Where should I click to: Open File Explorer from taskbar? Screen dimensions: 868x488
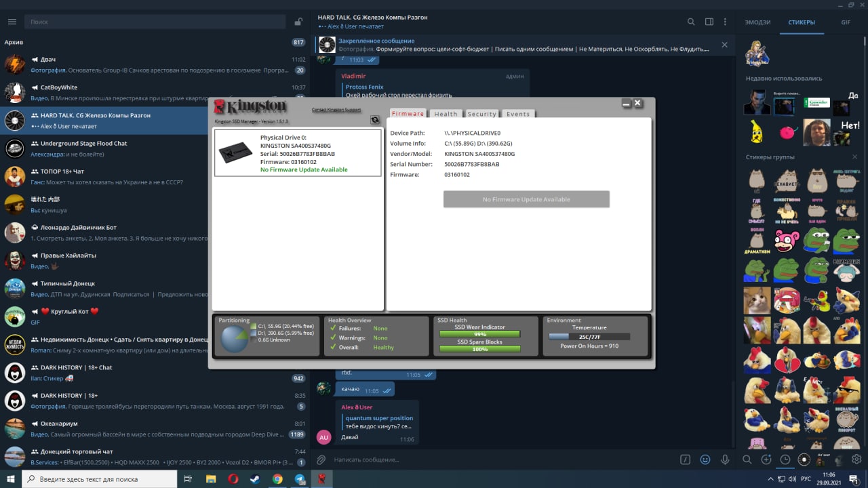coord(210,479)
